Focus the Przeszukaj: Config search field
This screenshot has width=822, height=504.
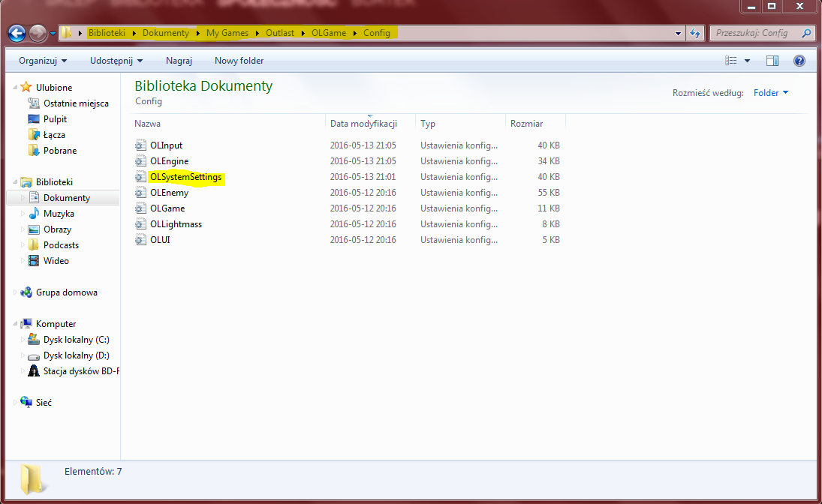(753, 33)
